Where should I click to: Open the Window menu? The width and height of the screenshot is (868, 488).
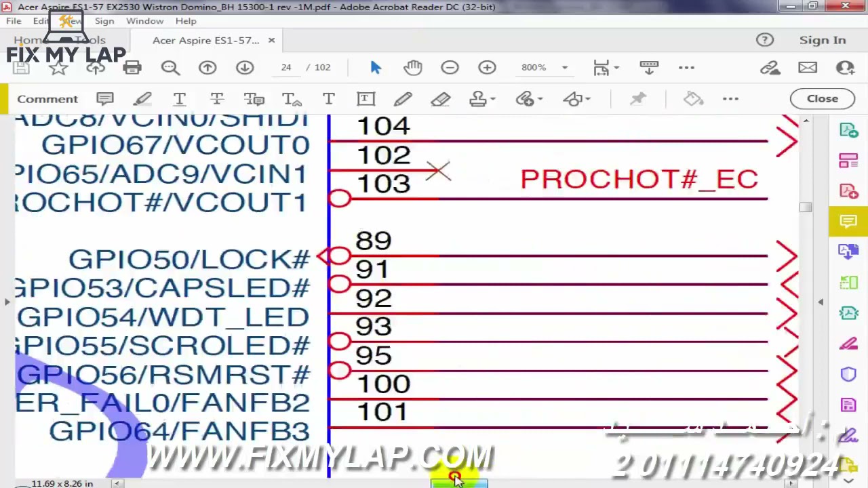144,21
